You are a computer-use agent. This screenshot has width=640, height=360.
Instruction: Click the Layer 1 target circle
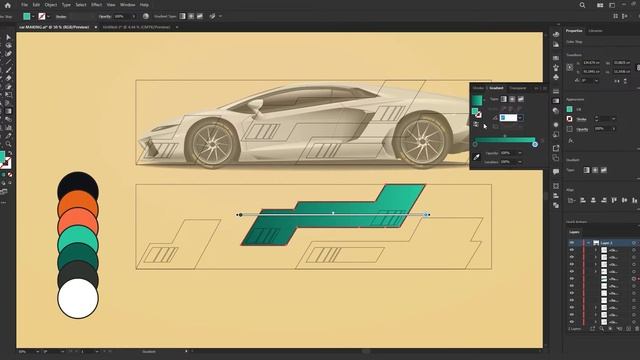[x=634, y=242]
